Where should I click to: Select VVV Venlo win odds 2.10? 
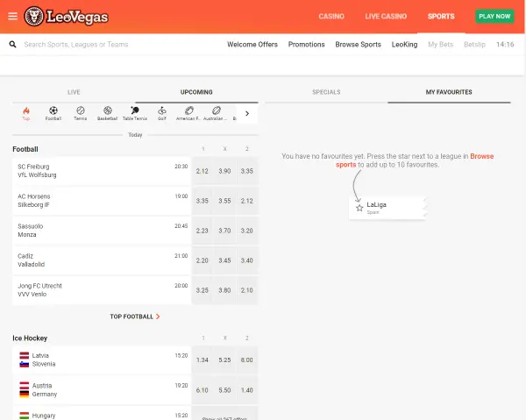[x=247, y=290]
